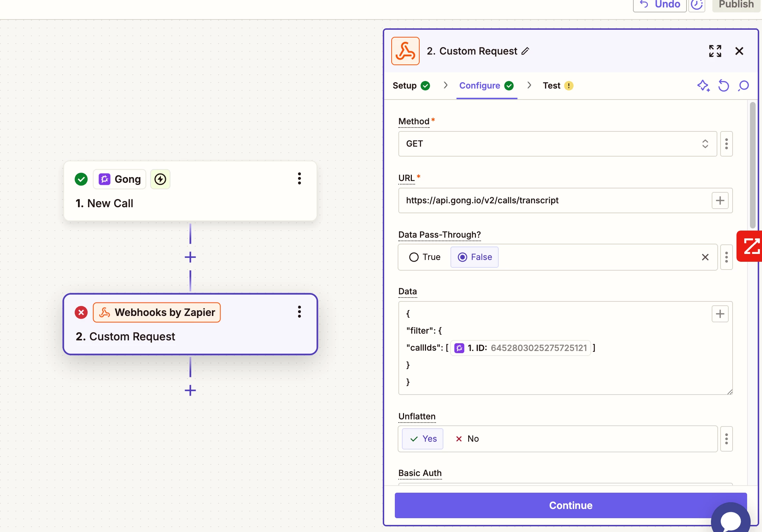Click the Webhooks app icon in panel header
Image resolution: width=762 pixels, height=532 pixels.
point(405,51)
